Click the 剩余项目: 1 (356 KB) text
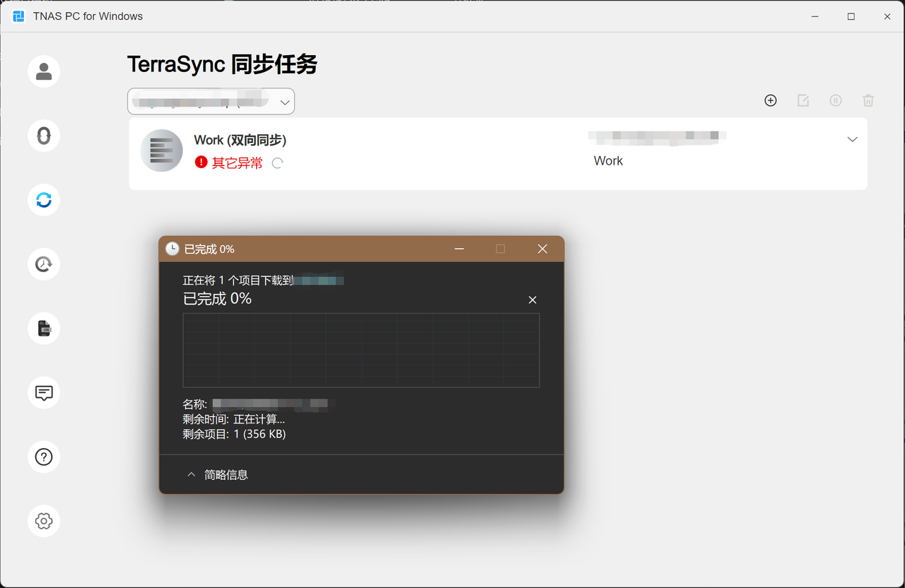 pos(235,434)
